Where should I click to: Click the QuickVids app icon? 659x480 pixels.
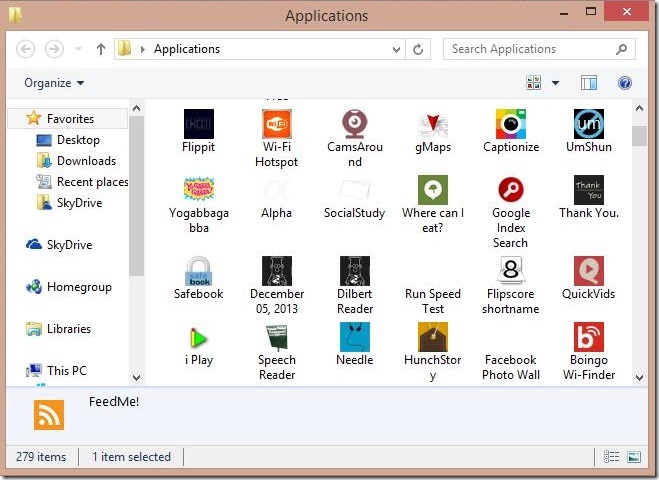tap(588, 271)
